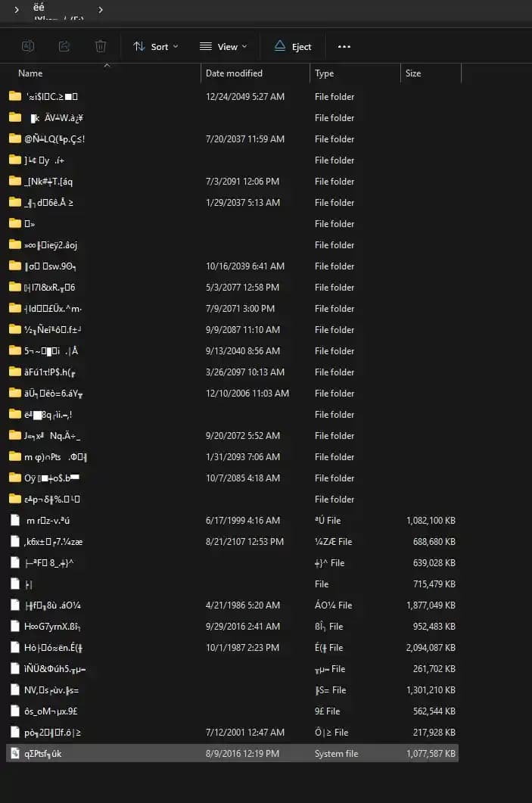Click the folder icon dated 12/10/2006
The height and width of the screenshot is (803, 532).
[x=15, y=394]
